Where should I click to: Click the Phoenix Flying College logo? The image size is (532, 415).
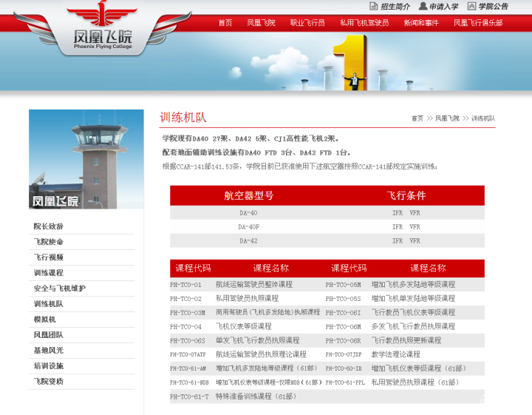click(x=103, y=28)
